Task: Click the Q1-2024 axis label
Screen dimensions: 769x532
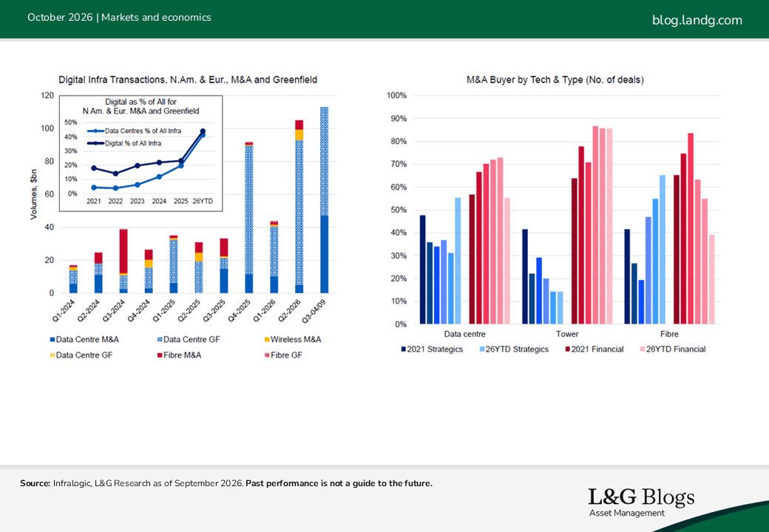Action: coord(64,310)
